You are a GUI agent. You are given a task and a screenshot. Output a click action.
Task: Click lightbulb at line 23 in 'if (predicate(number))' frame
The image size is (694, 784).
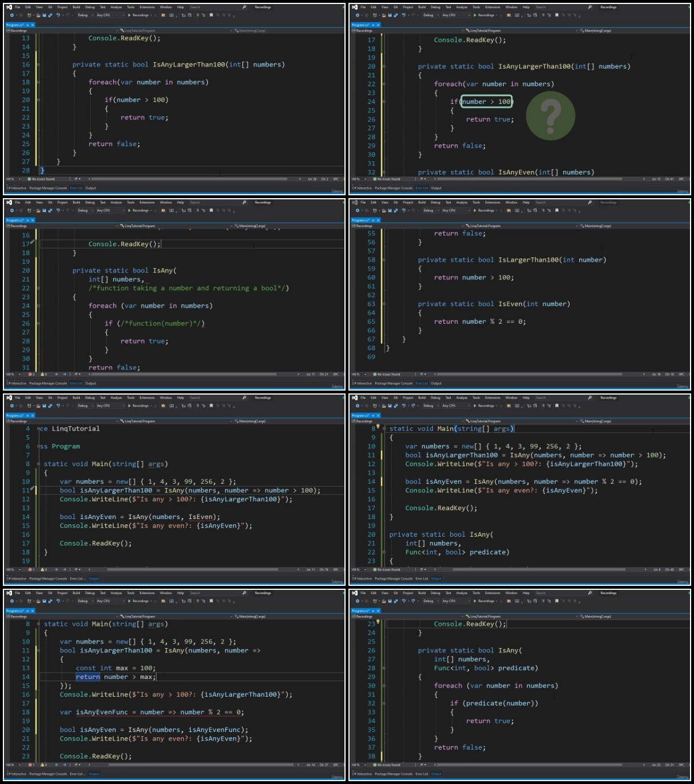click(378, 621)
